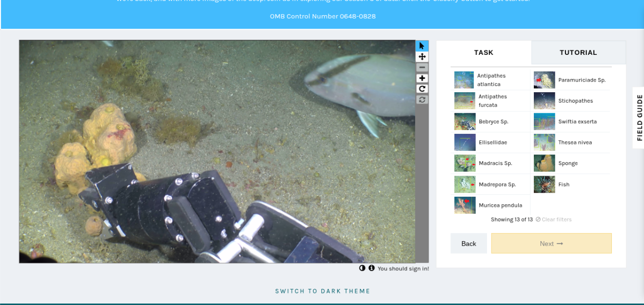The height and width of the screenshot is (305, 644).
Task: Select the Fish option
Action: [x=571, y=184]
